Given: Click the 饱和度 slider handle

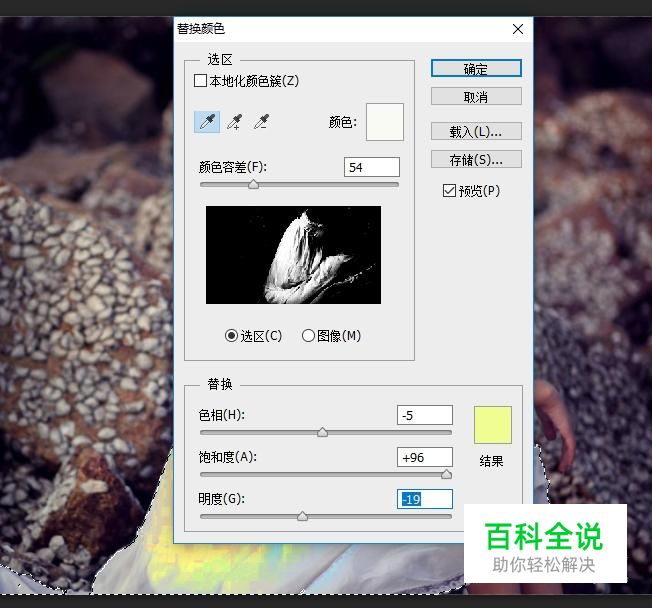Looking at the screenshot, I should click(446, 474).
